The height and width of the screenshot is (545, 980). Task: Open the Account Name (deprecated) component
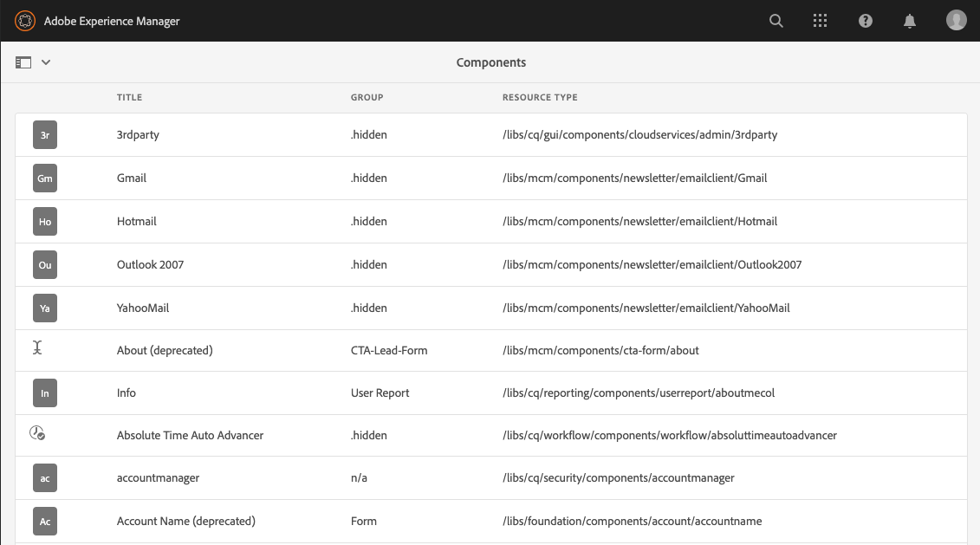[x=185, y=521]
